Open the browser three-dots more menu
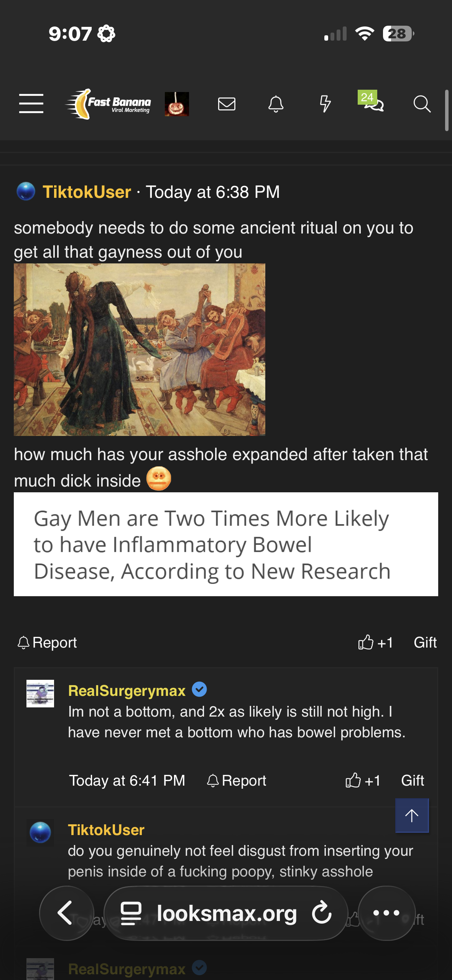452x980 pixels. 386,913
